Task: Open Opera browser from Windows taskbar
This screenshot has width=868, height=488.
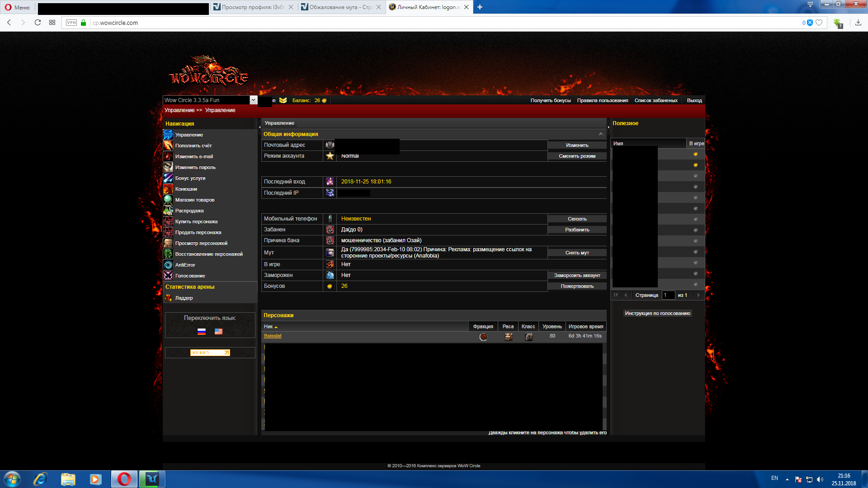Action: [124, 479]
